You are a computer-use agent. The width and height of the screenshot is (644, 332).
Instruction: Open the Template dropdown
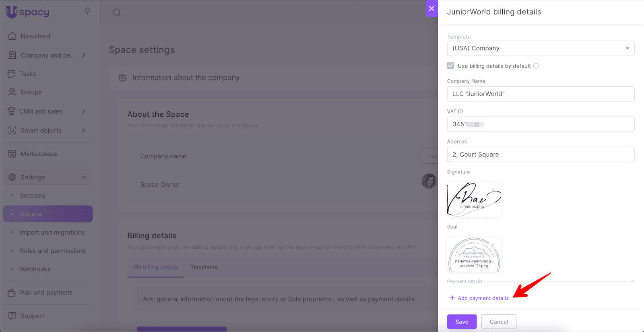click(x=541, y=48)
